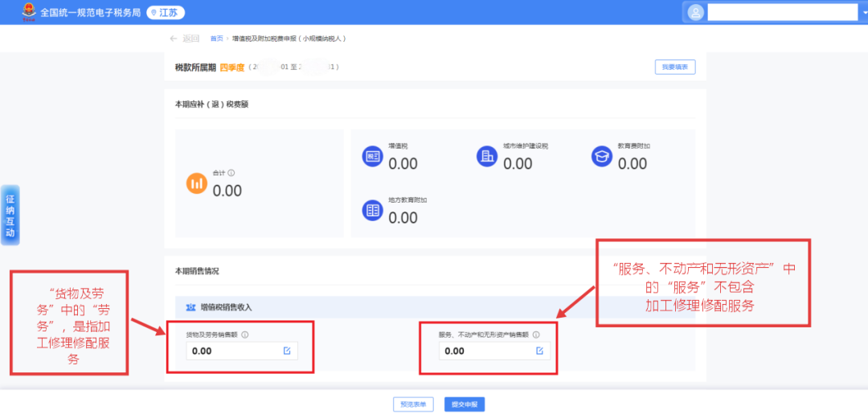The image size is (868, 419).
Task: Click the orange 合计 bar chart icon
Action: click(197, 183)
